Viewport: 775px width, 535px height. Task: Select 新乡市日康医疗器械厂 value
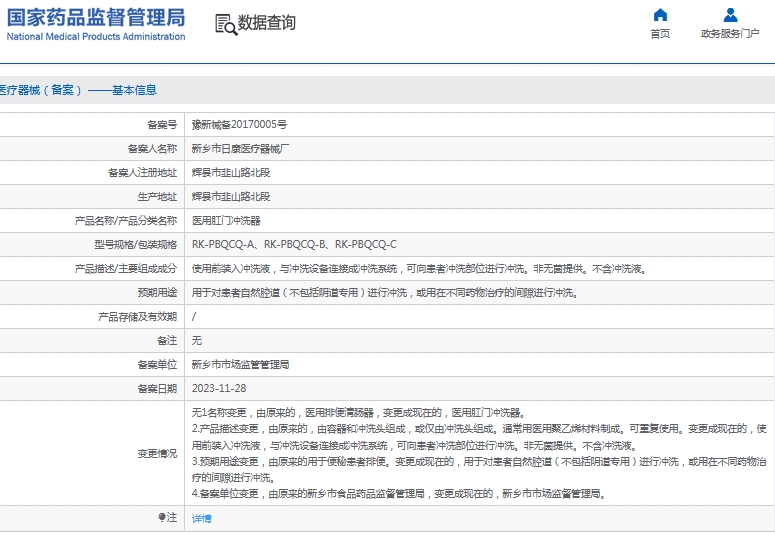click(241, 149)
